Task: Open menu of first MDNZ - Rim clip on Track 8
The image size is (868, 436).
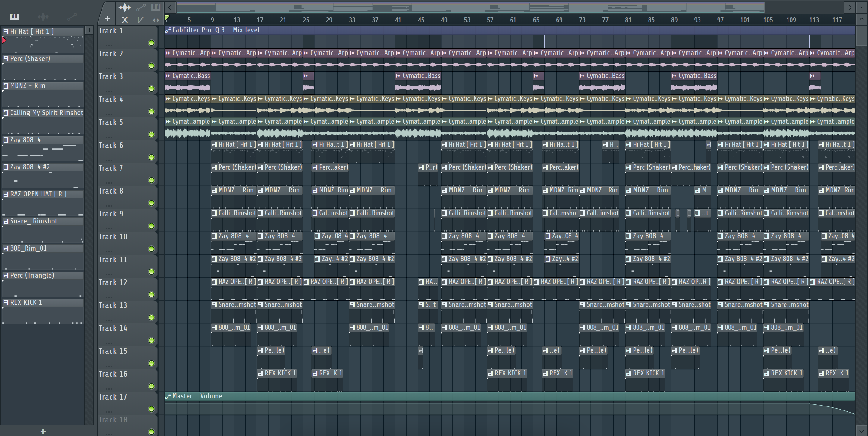Action: coord(214,190)
